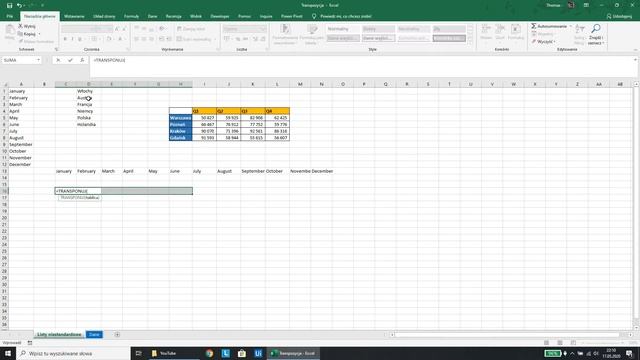Open Autosumowanie sum tool
This screenshot has height=360, width=640.
click(549, 26)
